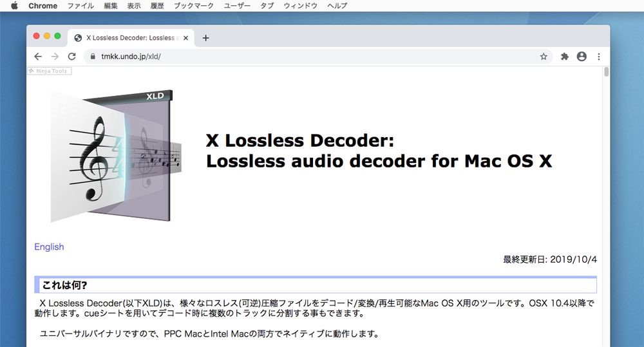
Task: Open the タブ menu
Action: coord(267,6)
